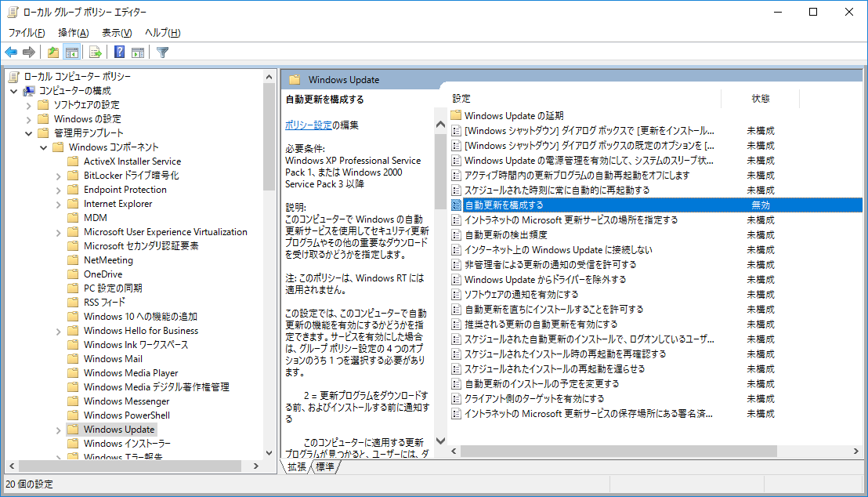Open the ファイル(F) menu
This screenshot has height=497, width=868.
(27, 33)
